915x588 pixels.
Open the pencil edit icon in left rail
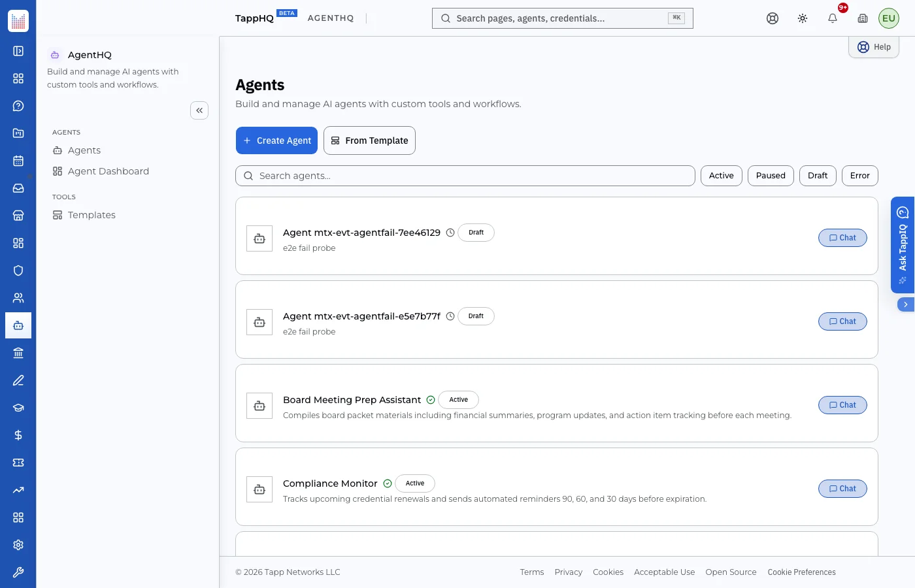pyautogui.click(x=18, y=380)
